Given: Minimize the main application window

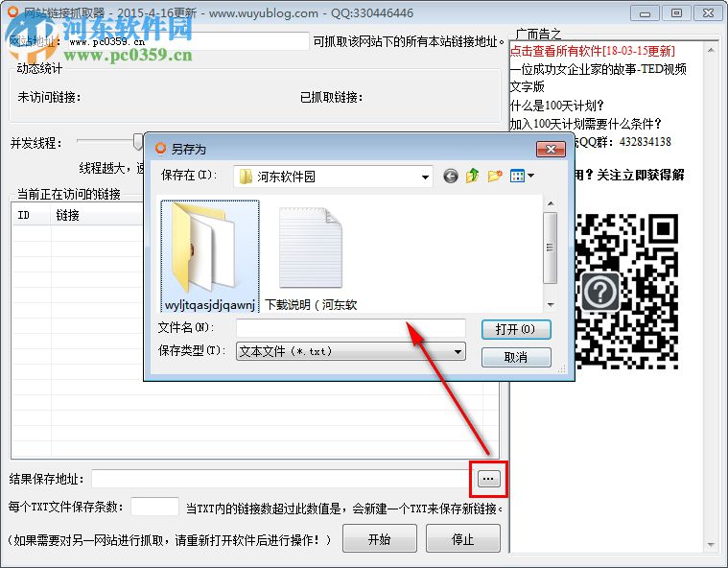Looking at the screenshot, I should (x=645, y=13).
